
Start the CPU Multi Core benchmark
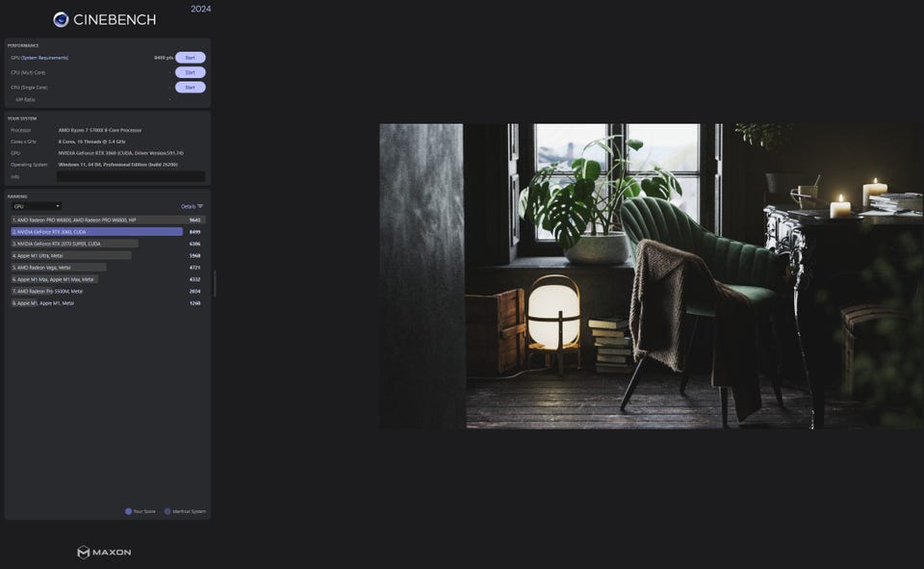coord(190,72)
